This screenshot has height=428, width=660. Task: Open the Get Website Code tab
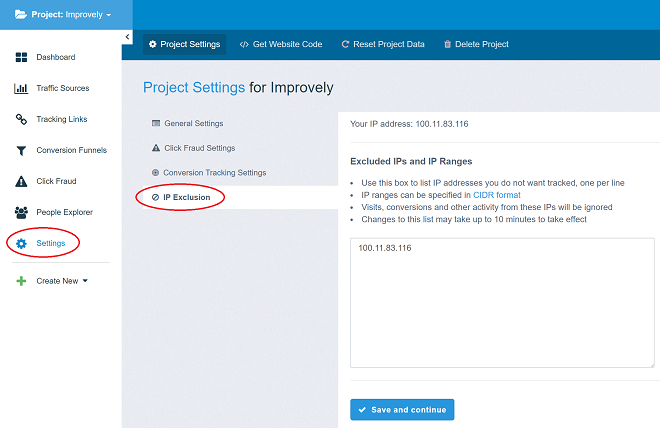[281, 44]
